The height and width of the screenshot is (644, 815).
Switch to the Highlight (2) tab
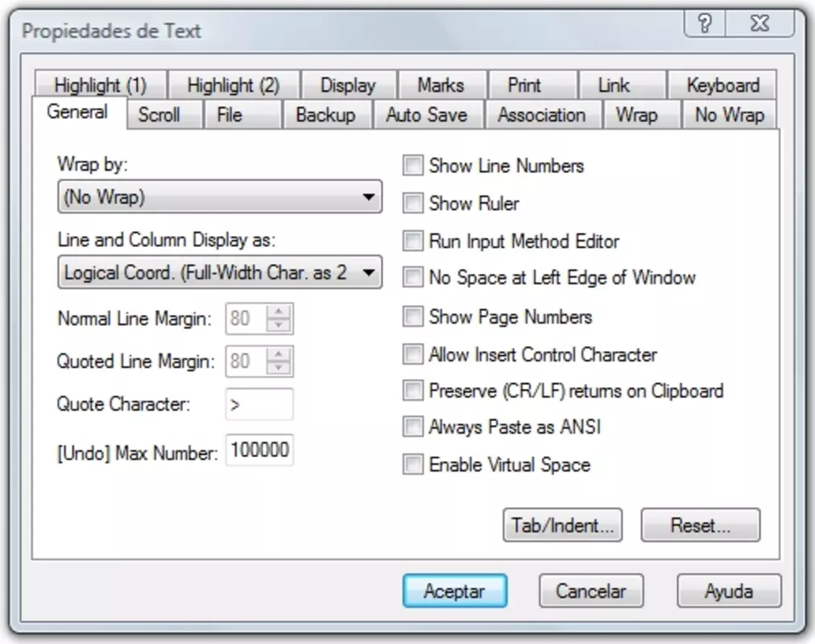pyautogui.click(x=234, y=85)
